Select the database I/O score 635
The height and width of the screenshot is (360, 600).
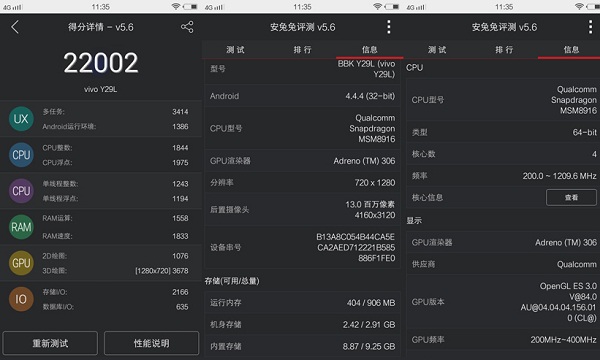pyautogui.click(x=182, y=307)
